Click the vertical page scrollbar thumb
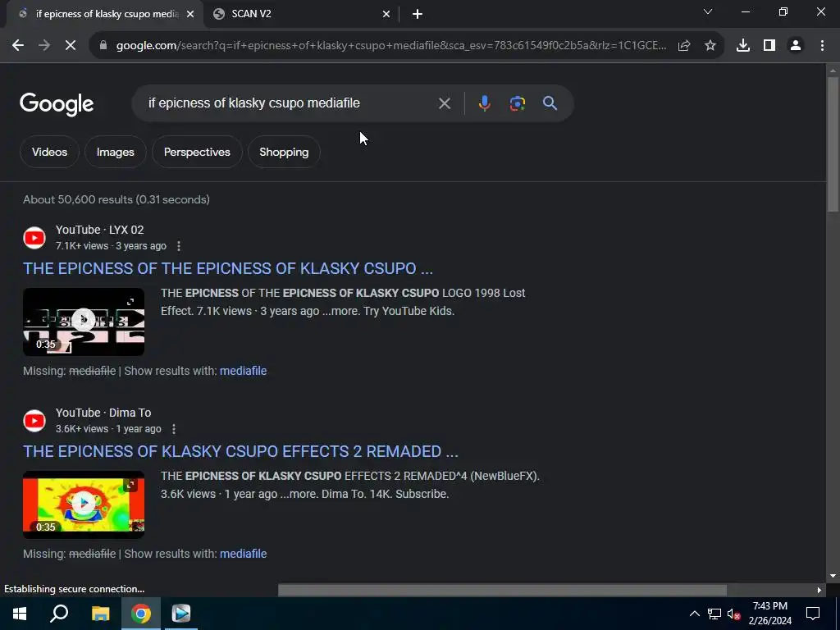Image resolution: width=840 pixels, height=630 pixels. (833, 144)
